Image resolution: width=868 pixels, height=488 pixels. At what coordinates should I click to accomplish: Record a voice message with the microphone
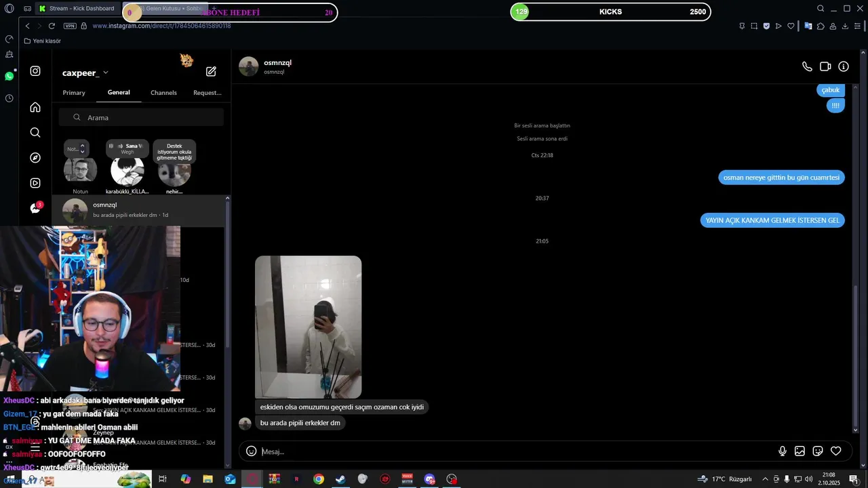783,451
